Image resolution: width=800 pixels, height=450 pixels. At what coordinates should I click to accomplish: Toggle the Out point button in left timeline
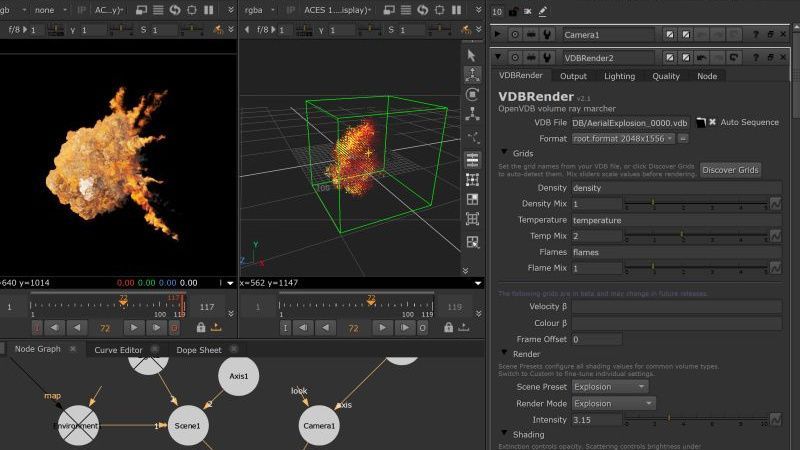pyautogui.click(x=174, y=328)
